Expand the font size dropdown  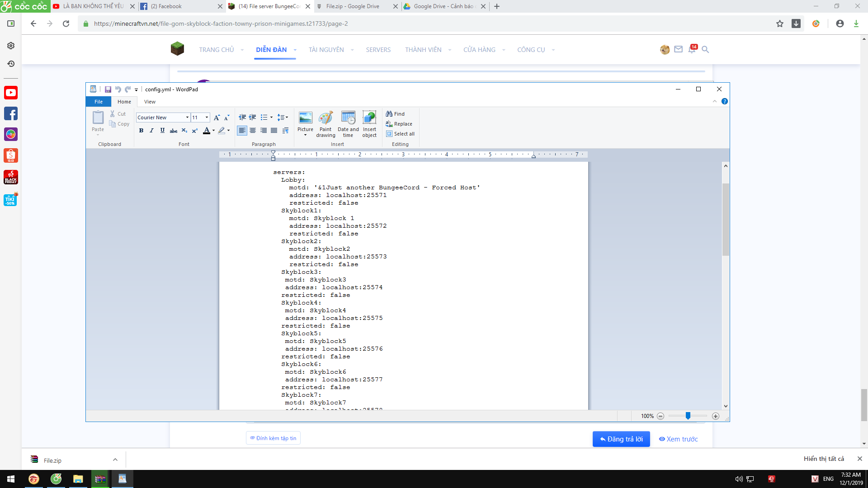pyautogui.click(x=207, y=117)
